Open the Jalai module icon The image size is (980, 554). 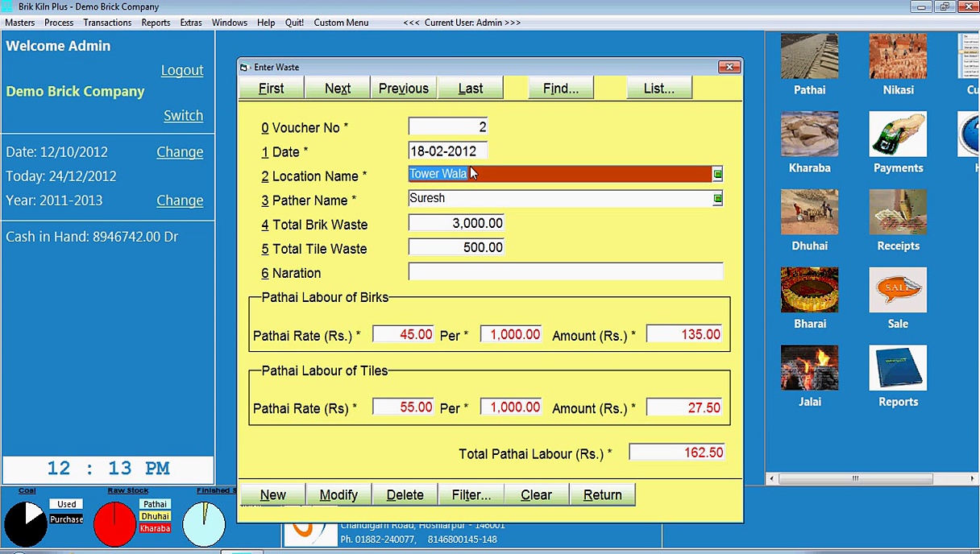click(809, 368)
